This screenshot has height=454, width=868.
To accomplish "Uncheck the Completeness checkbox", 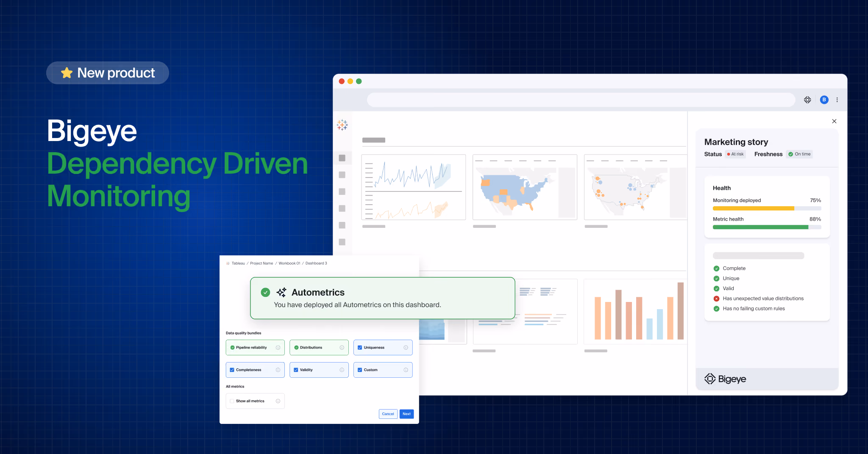I will coord(232,370).
